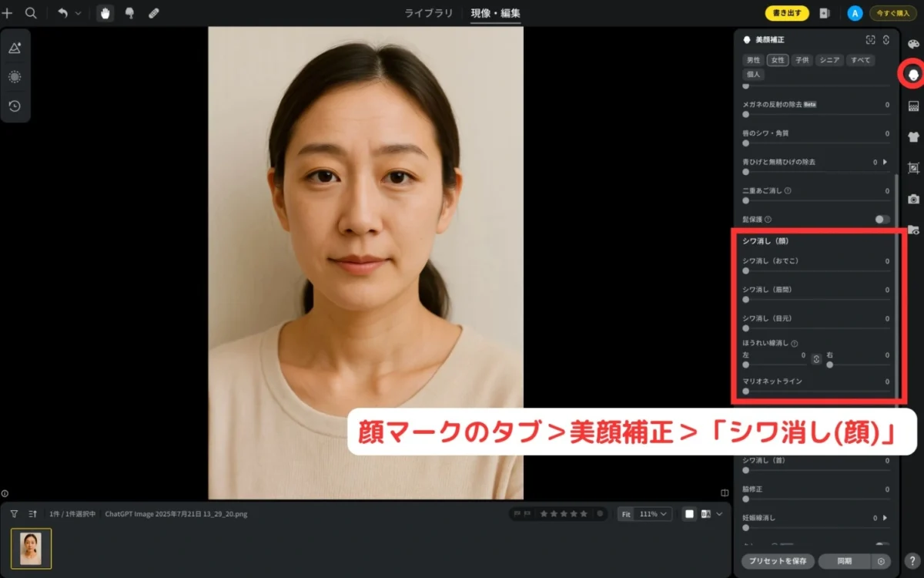Click the Fit zoom button
Image resolution: width=924 pixels, height=578 pixels.
(x=626, y=513)
